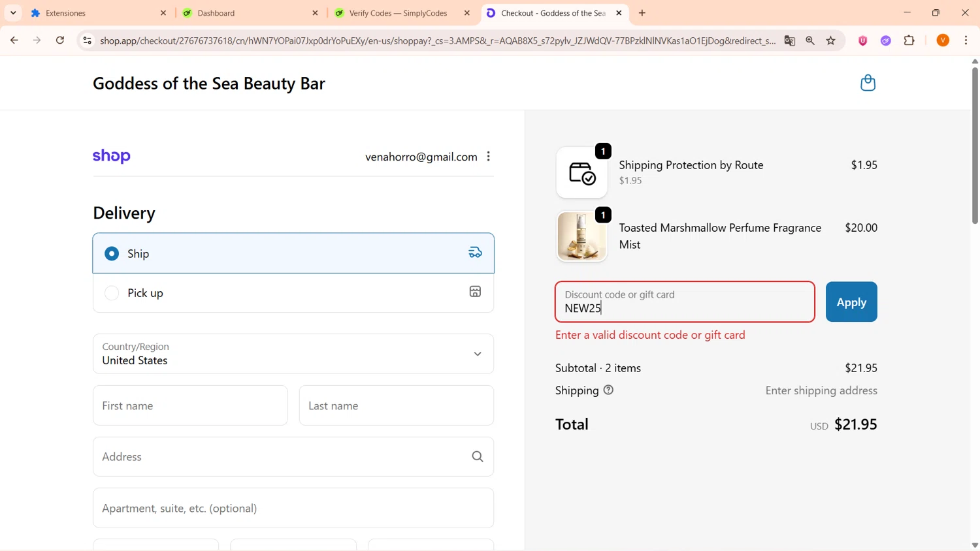Click the address search magnifier icon

[x=478, y=457]
